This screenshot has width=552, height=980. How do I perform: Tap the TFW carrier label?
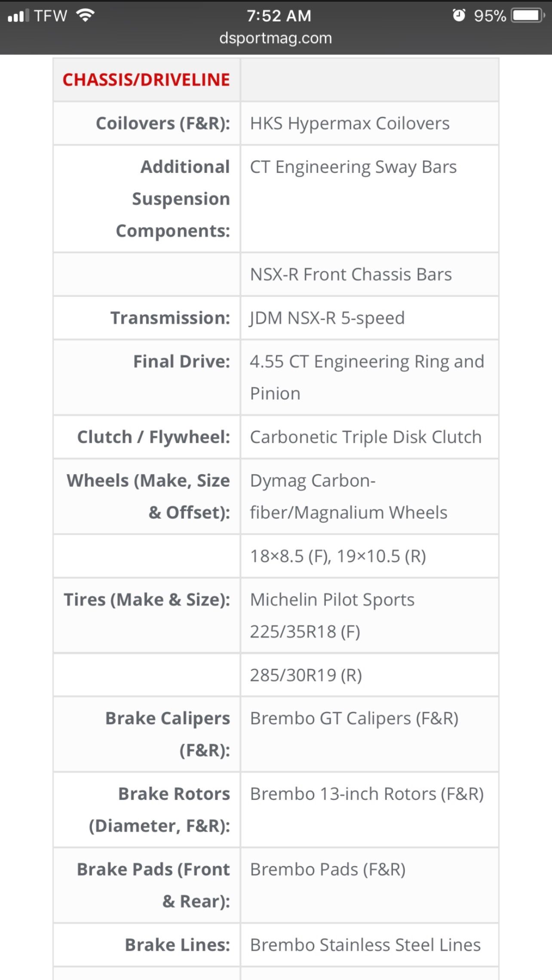click(50, 16)
